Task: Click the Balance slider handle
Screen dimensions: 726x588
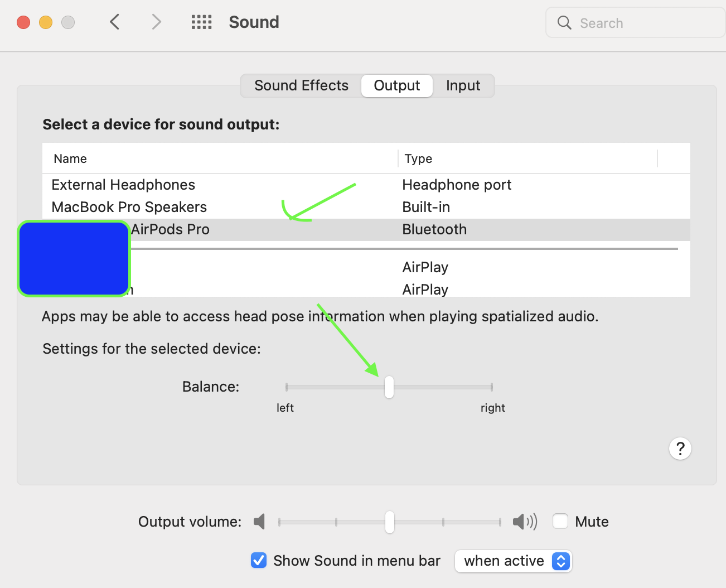Action: tap(389, 387)
